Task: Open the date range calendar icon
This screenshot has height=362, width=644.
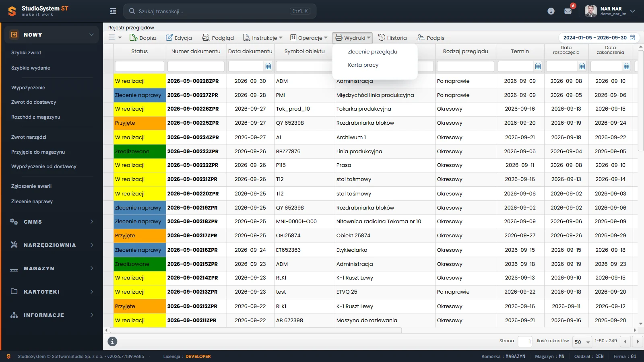Action: coord(632,37)
